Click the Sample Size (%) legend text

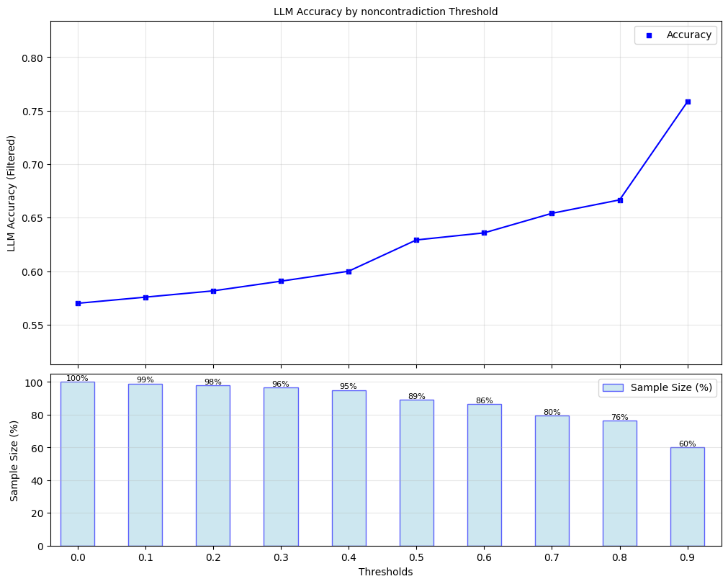(671, 387)
